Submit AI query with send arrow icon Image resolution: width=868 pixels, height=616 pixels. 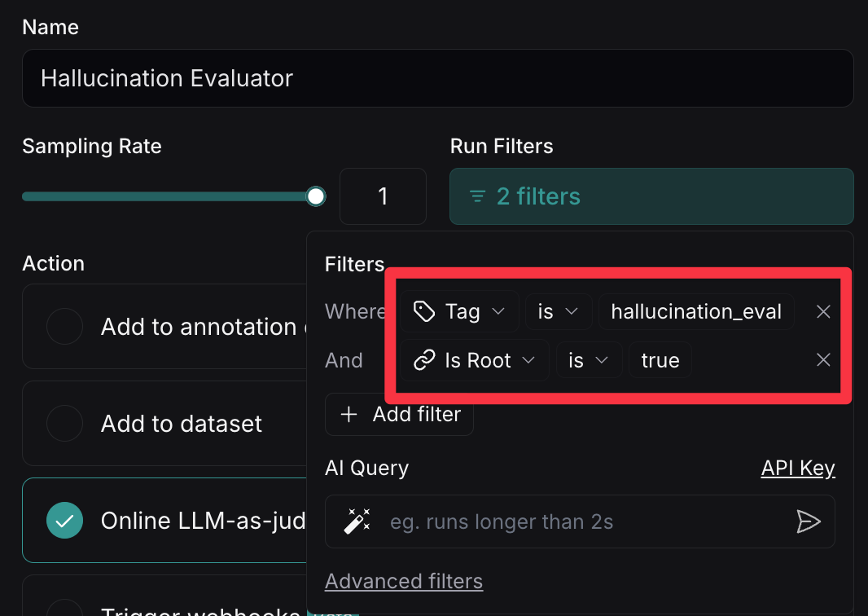pos(808,521)
